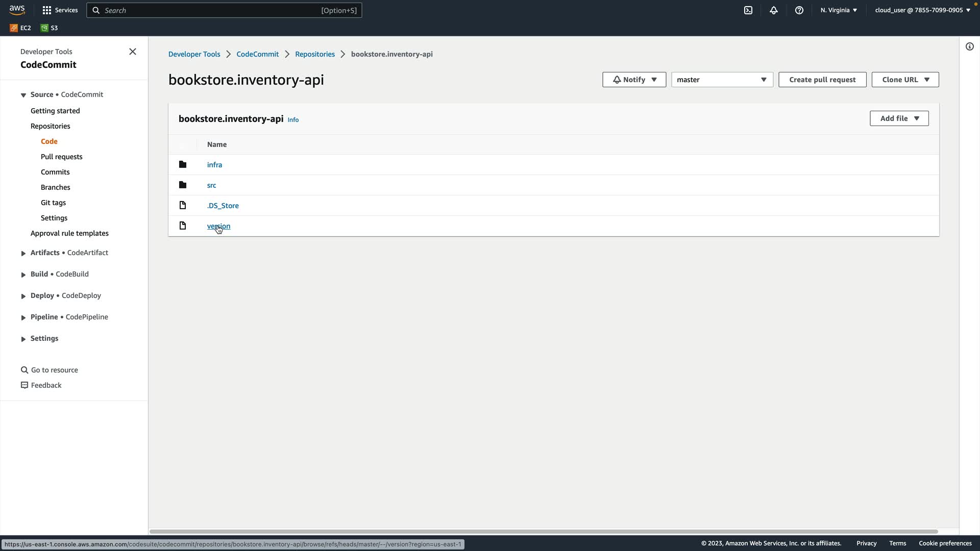Collapse the Source CodeCommit section

pyautogui.click(x=23, y=95)
